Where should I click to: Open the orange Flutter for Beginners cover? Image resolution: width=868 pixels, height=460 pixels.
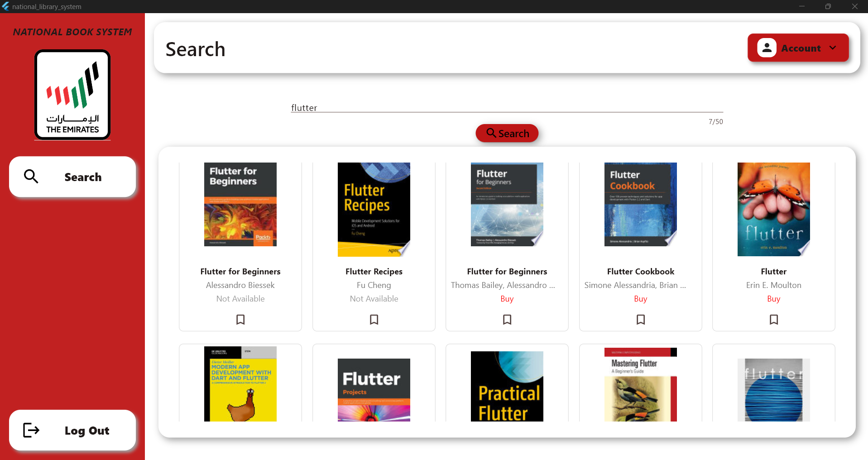click(x=240, y=204)
